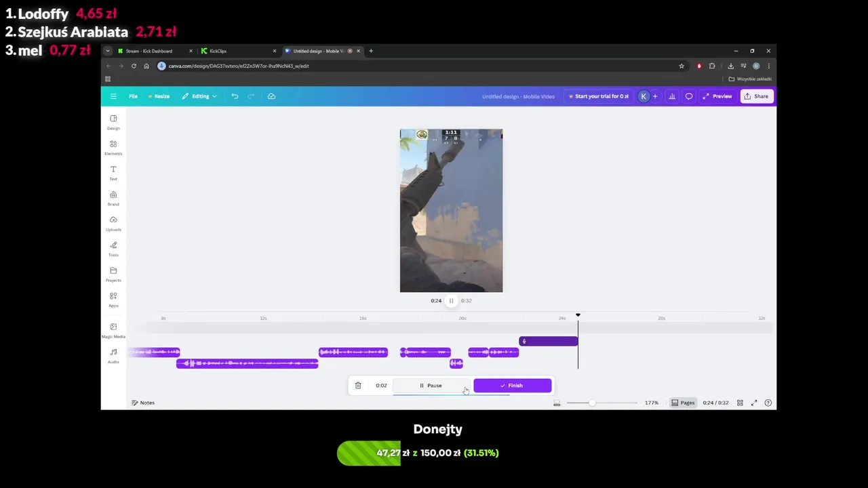Open the Brand panel
The width and height of the screenshot is (868, 488).
coord(113,198)
